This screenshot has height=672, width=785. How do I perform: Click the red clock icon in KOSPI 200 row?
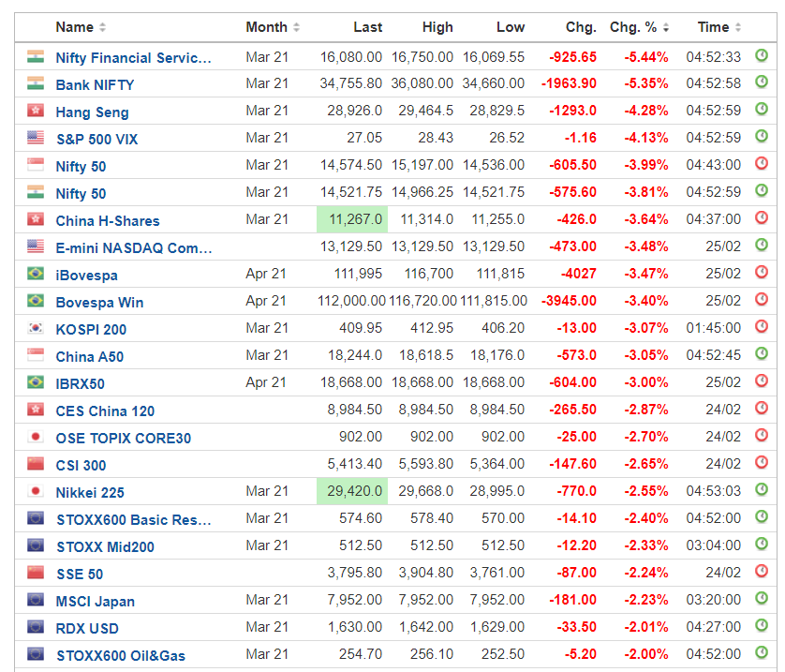tap(761, 326)
